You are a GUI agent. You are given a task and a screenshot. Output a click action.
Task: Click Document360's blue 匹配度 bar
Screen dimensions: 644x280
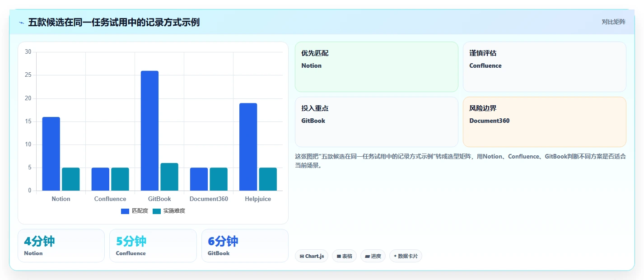(199, 179)
